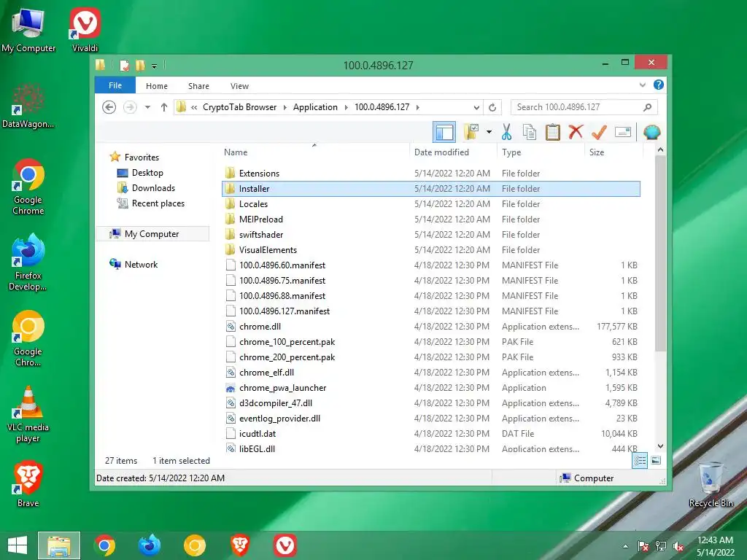This screenshot has width=747, height=560.
Task: Select Desktop under Favorites
Action: coord(147,173)
